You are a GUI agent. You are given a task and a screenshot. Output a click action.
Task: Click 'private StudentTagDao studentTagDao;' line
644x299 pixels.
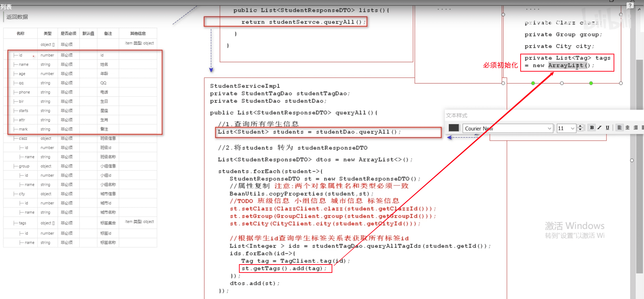coord(280,94)
